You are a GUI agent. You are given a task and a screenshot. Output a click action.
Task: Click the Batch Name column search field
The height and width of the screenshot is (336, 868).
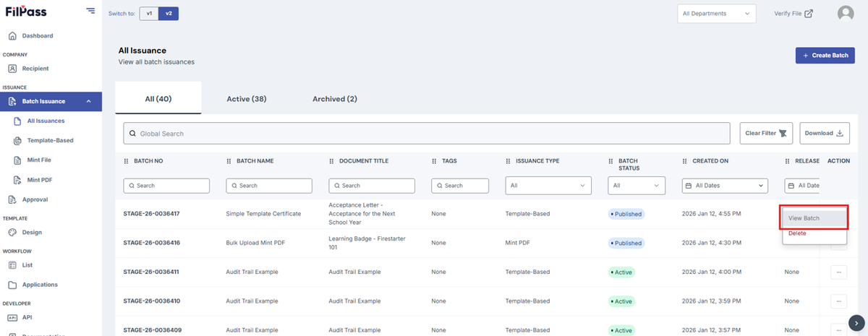pyautogui.click(x=269, y=186)
